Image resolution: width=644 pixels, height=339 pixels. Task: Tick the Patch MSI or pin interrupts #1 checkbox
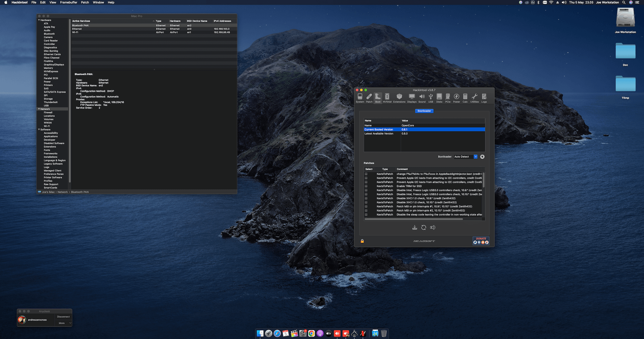[366, 207]
